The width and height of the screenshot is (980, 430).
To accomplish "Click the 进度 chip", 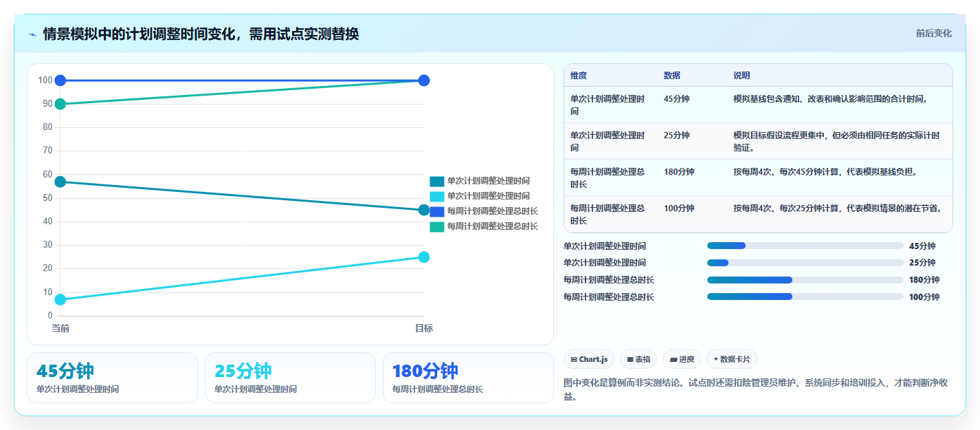I will (x=682, y=359).
